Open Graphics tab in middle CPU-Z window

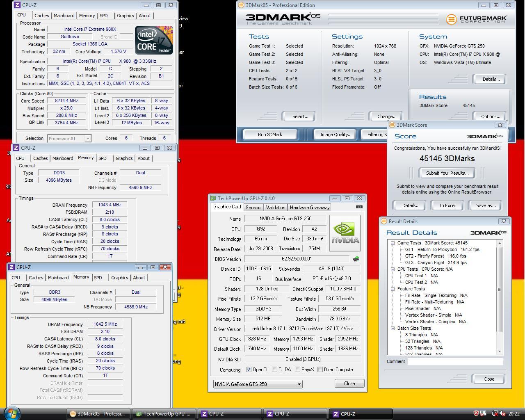point(124,158)
